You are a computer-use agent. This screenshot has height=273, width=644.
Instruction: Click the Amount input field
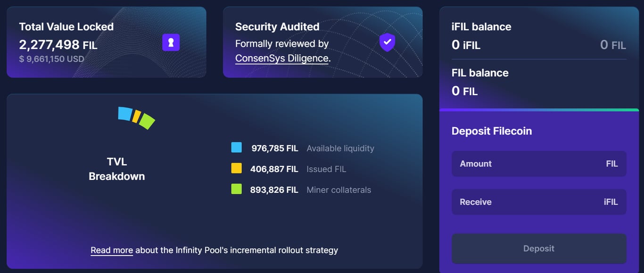[x=539, y=164]
